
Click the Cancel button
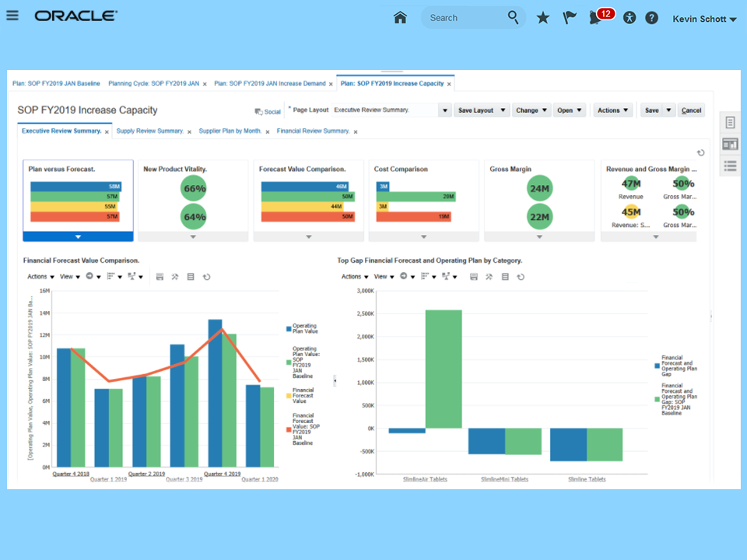691,110
